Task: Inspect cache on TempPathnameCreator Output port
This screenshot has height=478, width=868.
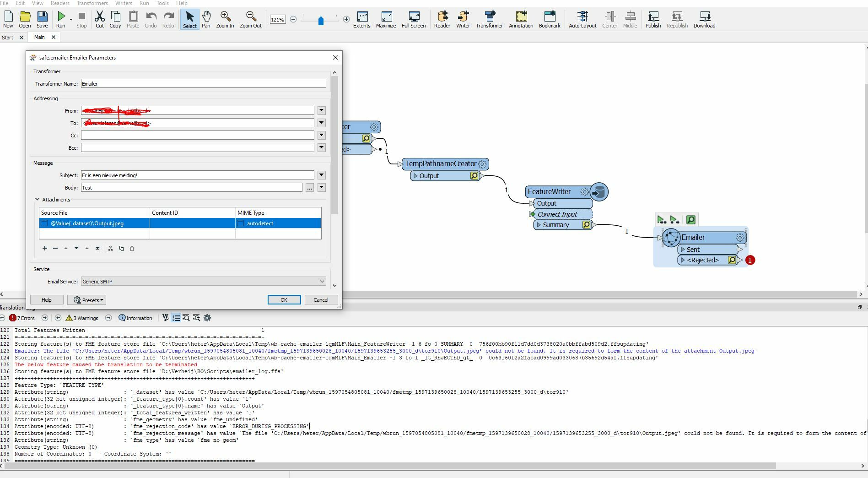Action: (474, 176)
